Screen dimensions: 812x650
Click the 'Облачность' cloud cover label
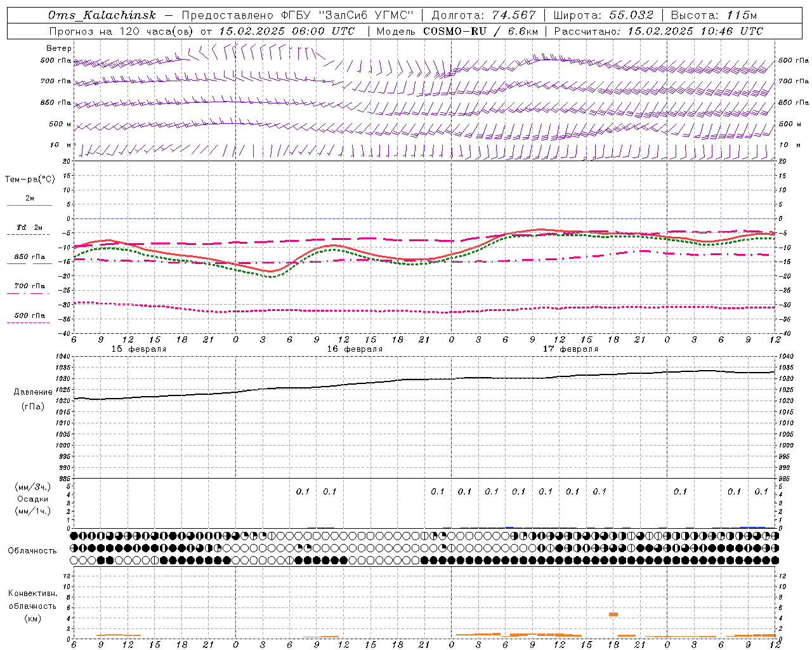[x=32, y=550]
